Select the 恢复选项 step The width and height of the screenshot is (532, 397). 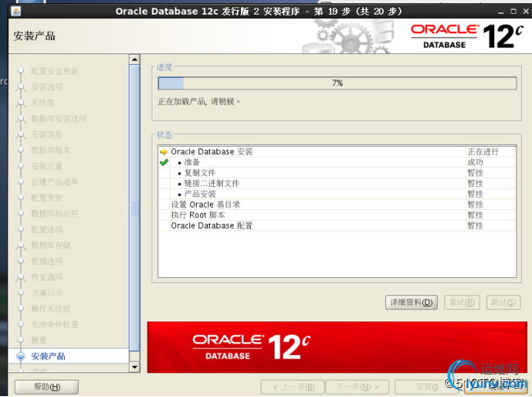coord(47,277)
